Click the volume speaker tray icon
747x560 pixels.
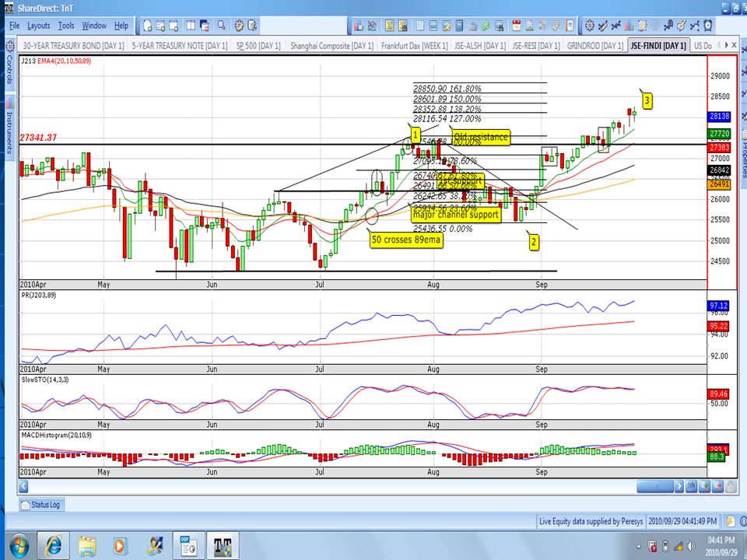point(691,546)
